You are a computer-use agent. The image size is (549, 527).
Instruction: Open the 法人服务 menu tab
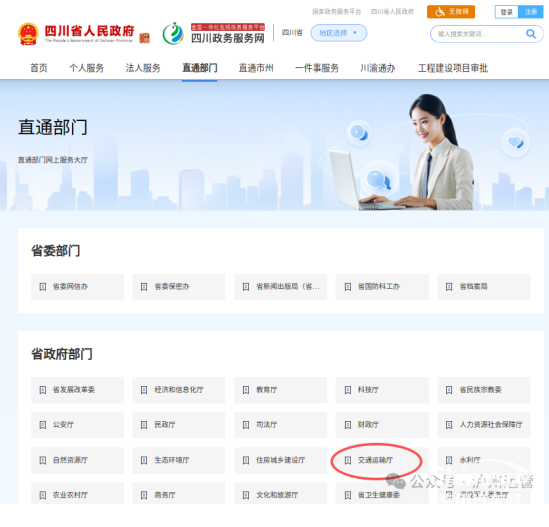click(143, 68)
